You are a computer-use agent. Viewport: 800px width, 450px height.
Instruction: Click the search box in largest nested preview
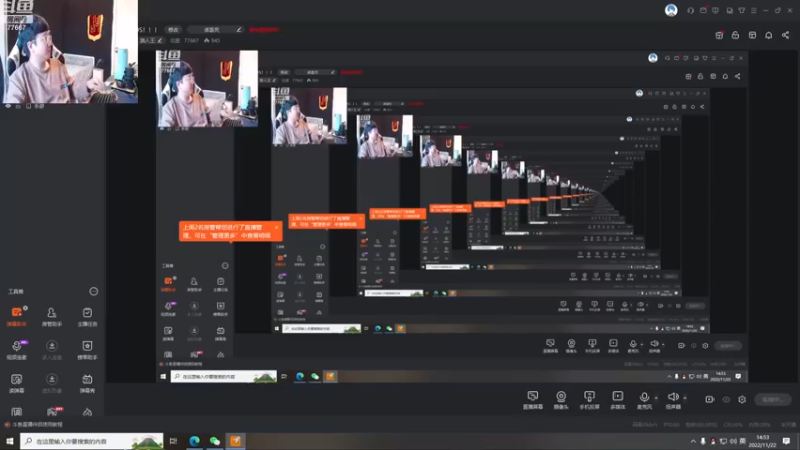223,377
